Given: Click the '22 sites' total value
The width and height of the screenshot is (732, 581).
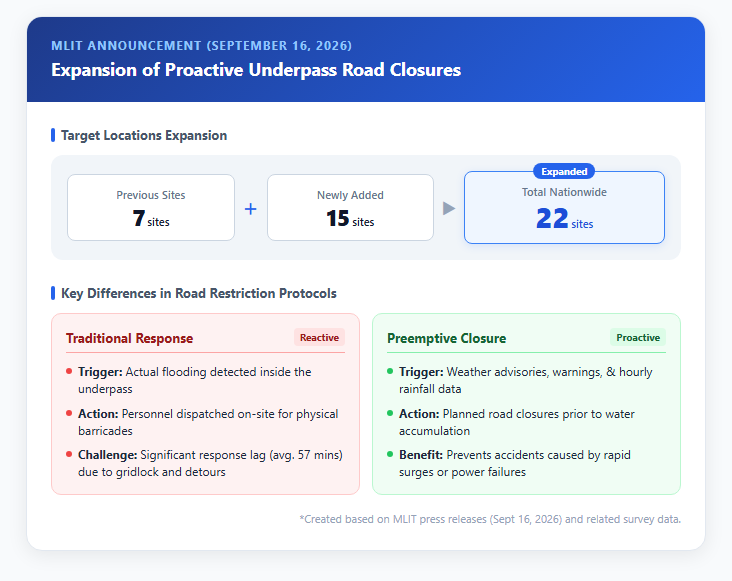Looking at the screenshot, I should [564, 219].
